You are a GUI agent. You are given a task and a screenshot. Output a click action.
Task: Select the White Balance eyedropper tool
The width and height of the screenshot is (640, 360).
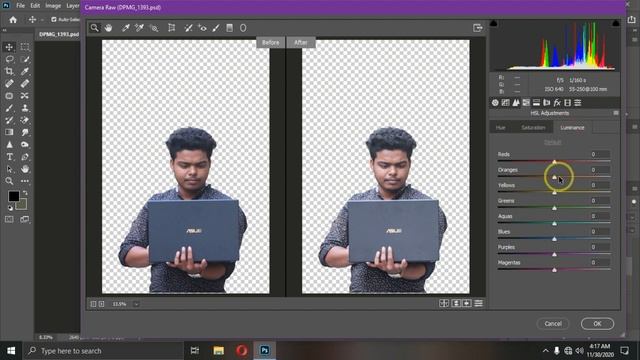(125, 28)
